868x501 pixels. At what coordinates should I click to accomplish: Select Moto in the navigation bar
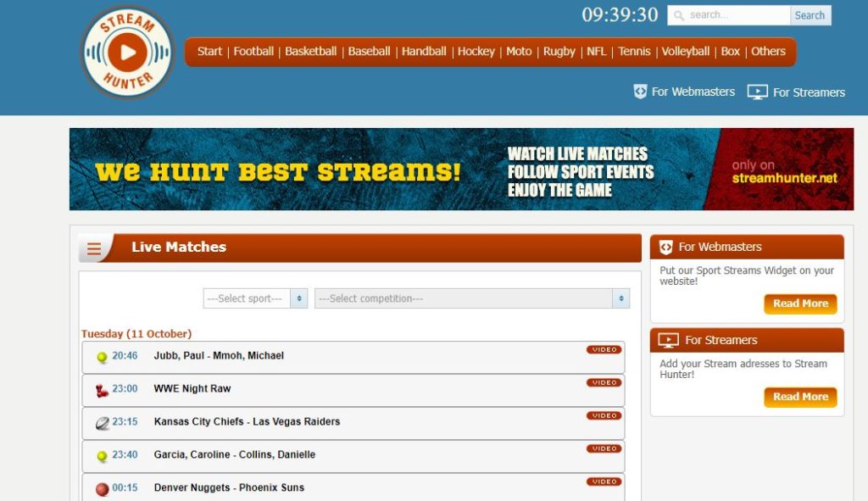coord(519,52)
